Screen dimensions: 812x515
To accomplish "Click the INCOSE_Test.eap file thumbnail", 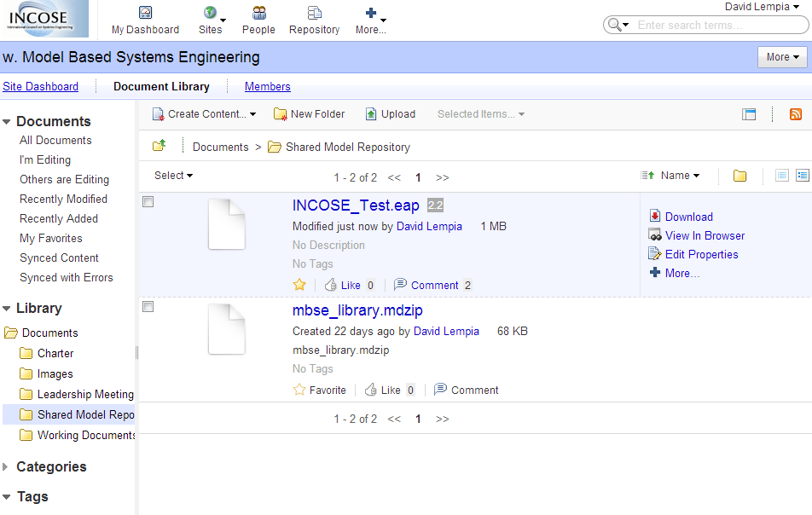I will (227, 224).
